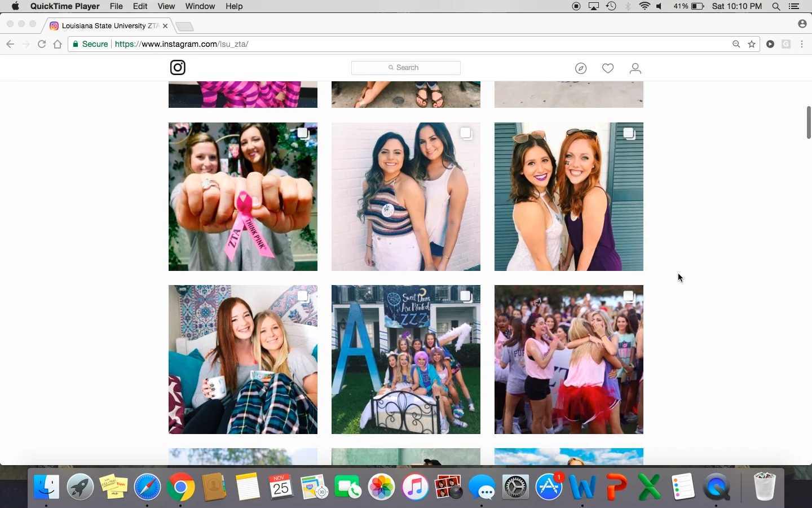812x508 pixels.
Task: Open the Explore compass icon
Action: [x=581, y=68]
